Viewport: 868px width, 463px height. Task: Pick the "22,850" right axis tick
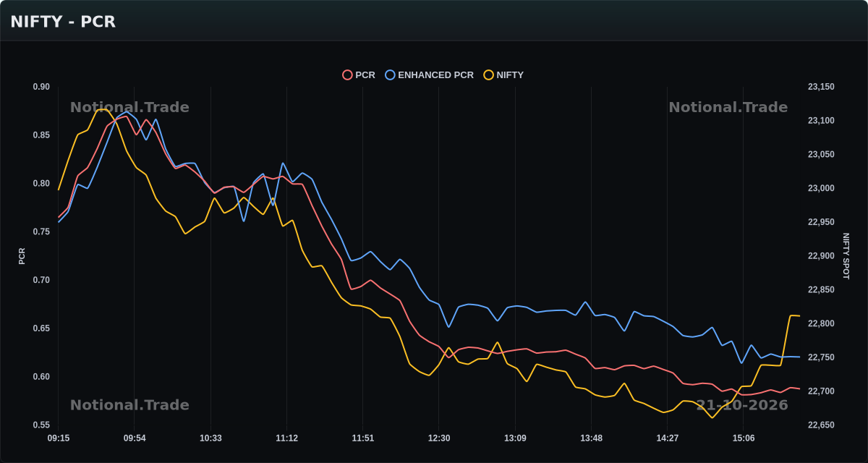821,290
